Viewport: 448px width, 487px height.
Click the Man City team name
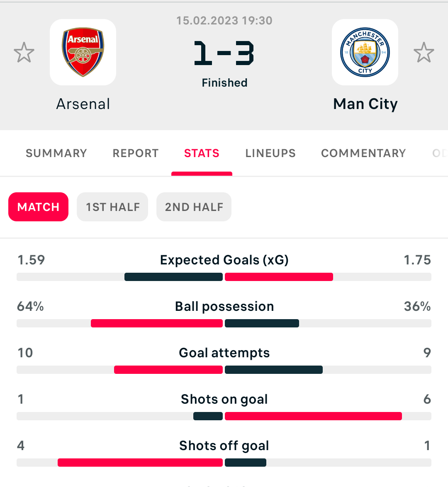(365, 104)
